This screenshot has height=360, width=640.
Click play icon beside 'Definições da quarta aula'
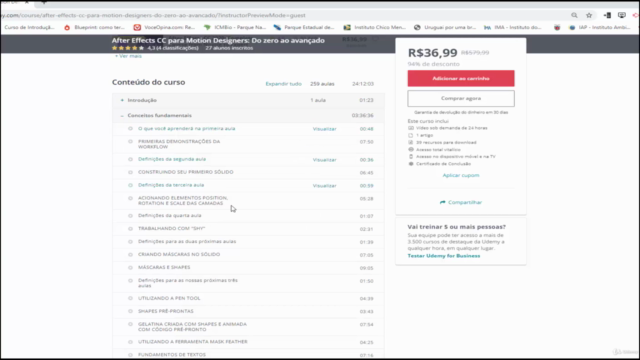[x=130, y=216]
